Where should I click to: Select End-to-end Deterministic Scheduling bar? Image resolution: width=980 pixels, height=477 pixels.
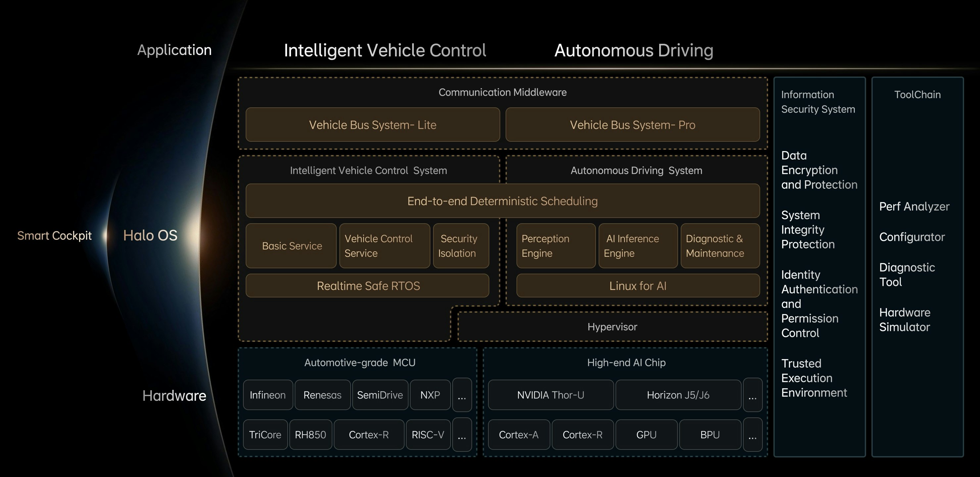click(502, 201)
